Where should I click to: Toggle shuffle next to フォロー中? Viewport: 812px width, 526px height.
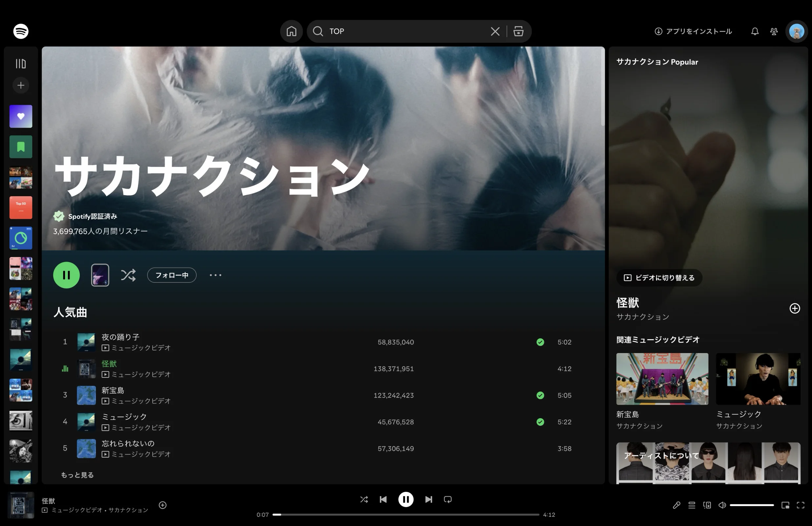point(128,275)
